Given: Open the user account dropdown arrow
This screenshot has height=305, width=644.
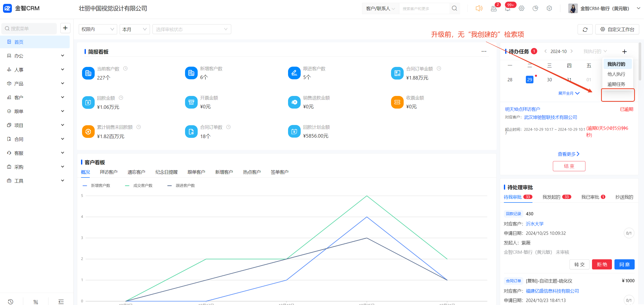Looking at the screenshot, I should point(638,8).
